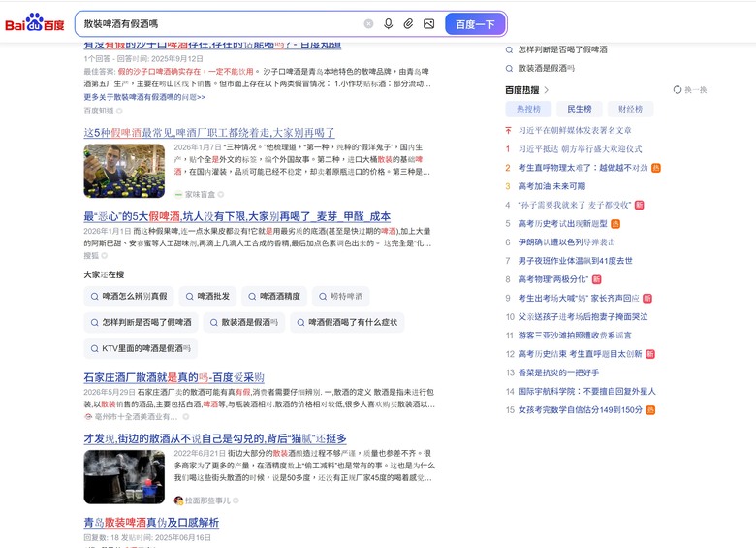Click magnifier icon in 啤酒批发 chip
Screen dimensions: 756x548
pyautogui.click(x=190, y=296)
